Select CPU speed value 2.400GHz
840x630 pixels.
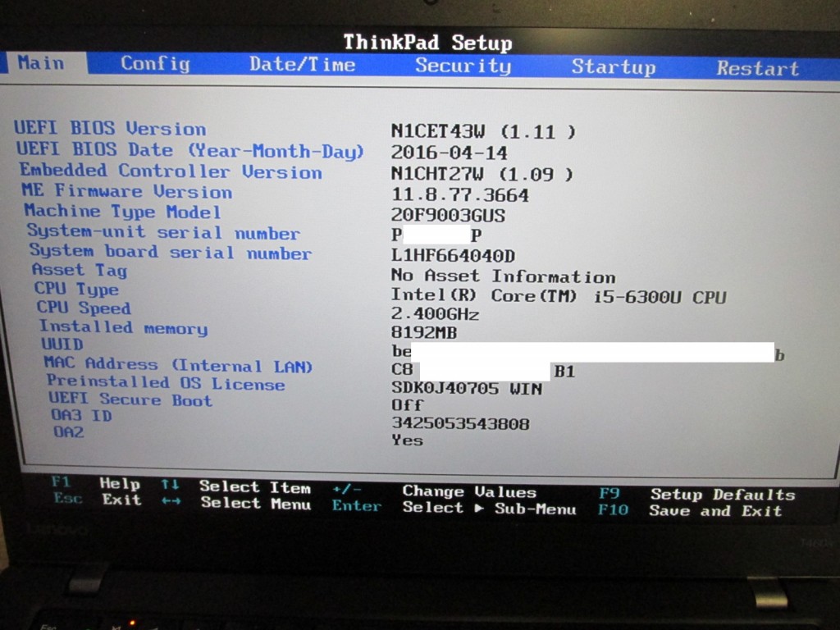[x=435, y=313]
